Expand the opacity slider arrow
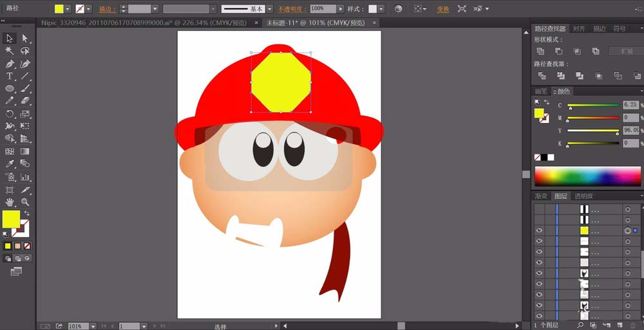Image resolution: width=644 pixels, height=330 pixels. (340, 8)
